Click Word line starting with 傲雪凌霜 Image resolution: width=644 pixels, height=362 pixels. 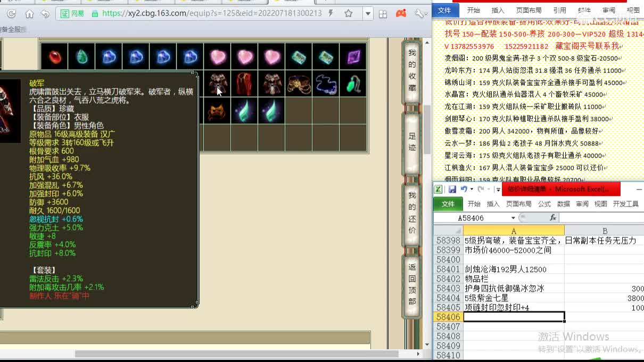(523, 131)
